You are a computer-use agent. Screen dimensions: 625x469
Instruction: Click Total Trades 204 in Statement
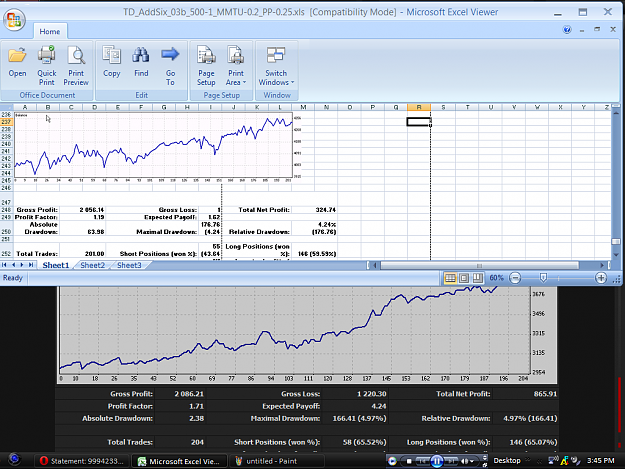(197, 442)
